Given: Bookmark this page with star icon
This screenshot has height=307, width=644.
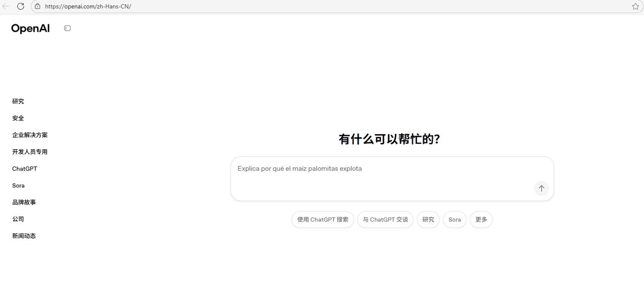Looking at the screenshot, I should [x=635, y=7].
